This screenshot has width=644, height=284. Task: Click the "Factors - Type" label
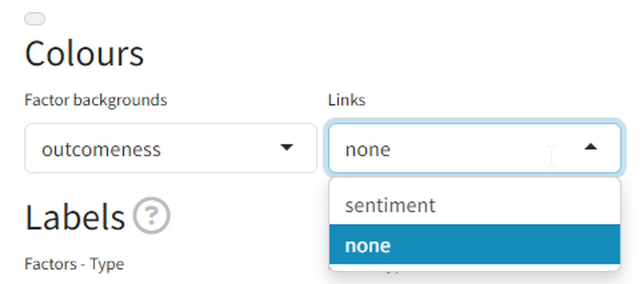(x=74, y=264)
